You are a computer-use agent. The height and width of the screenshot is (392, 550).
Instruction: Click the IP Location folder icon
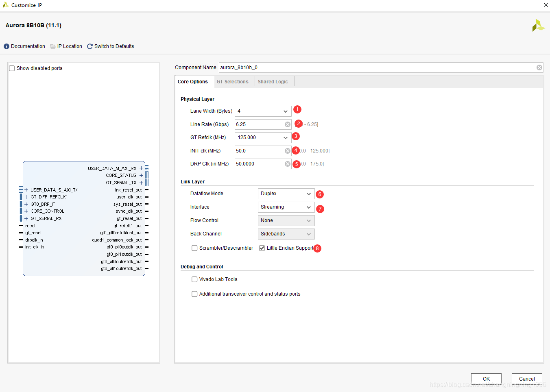[53, 46]
